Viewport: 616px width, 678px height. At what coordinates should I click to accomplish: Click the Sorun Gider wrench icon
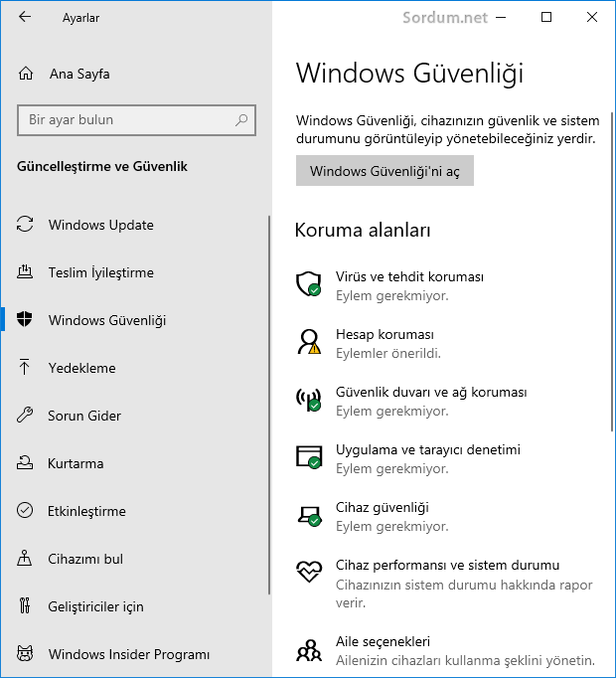pyautogui.click(x=25, y=416)
